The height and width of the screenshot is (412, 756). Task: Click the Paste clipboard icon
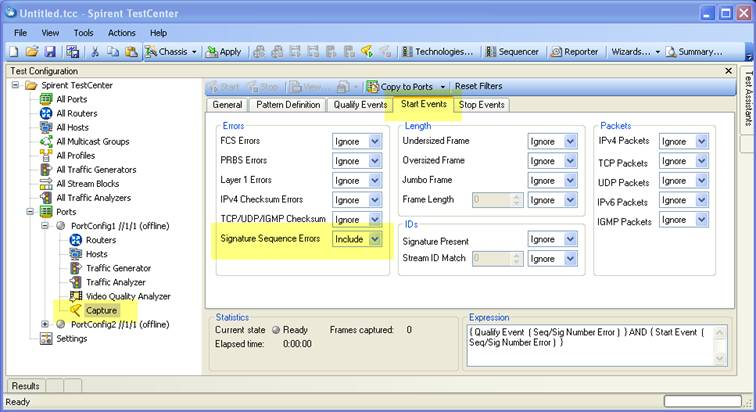coord(131,52)
